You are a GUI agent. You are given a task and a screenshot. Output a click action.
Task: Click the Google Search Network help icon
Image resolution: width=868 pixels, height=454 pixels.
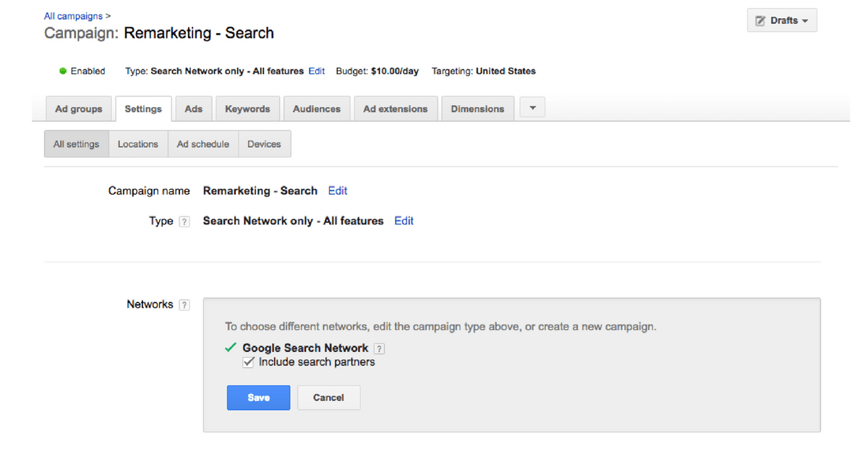[x=378, y=348]
